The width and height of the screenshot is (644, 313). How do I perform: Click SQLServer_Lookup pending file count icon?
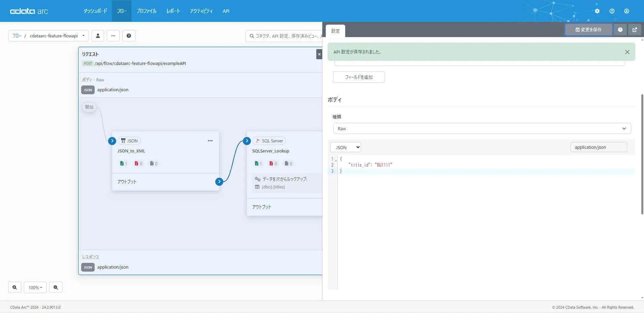(x=286, y=164)
